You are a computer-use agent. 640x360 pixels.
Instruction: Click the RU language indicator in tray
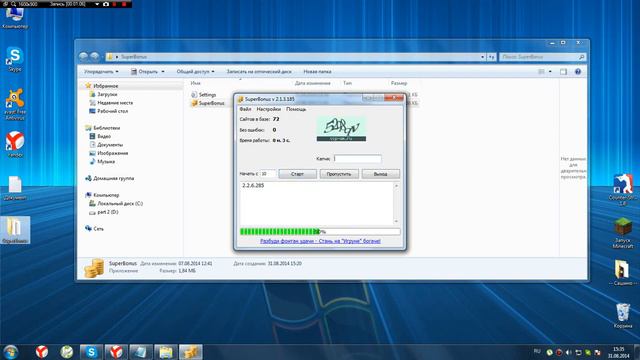coord(537,351)
